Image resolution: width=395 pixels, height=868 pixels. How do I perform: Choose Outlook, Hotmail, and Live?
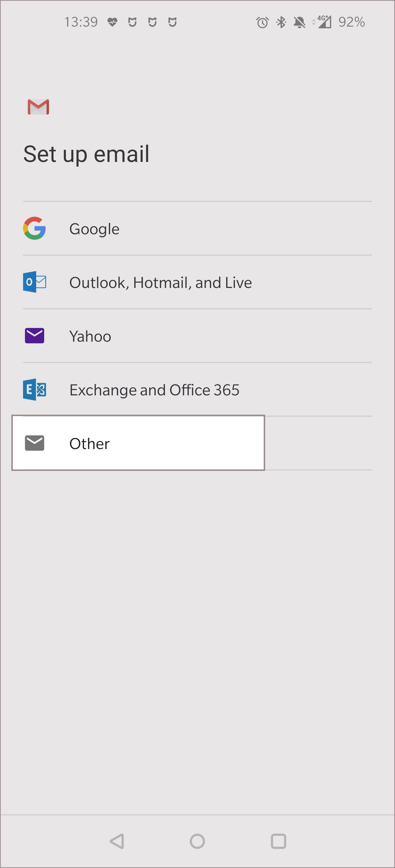coord(160,283)
